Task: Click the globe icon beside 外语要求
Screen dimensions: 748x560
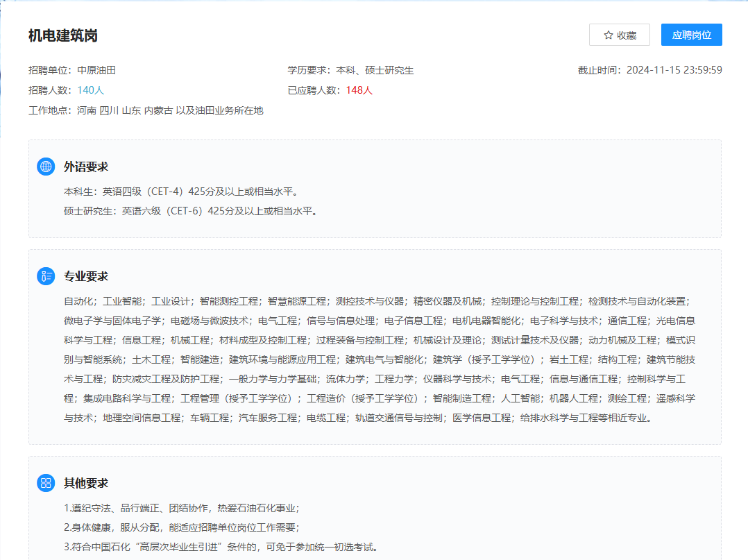Action: coord(46,167)
